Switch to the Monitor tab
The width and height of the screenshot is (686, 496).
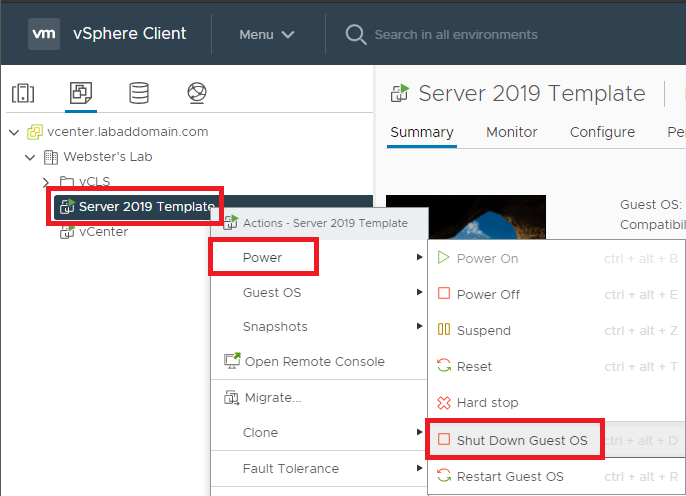(511, 132)
